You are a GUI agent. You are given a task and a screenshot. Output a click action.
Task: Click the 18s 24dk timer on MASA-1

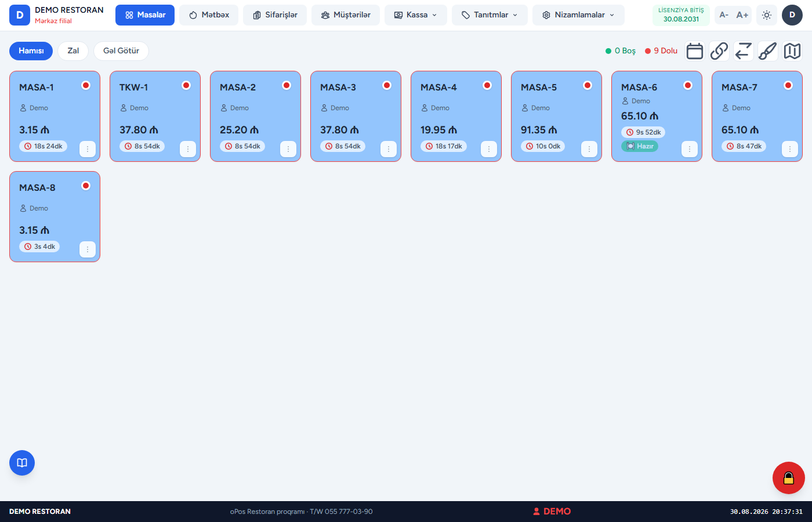[43, 146]
